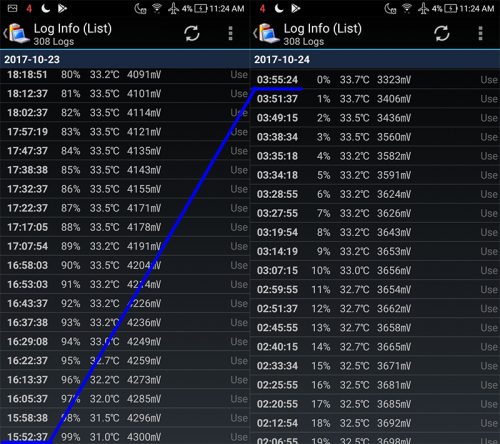500x444 pixels.
Task: Open the overflow menu in left panel
Action: [230, 33]
